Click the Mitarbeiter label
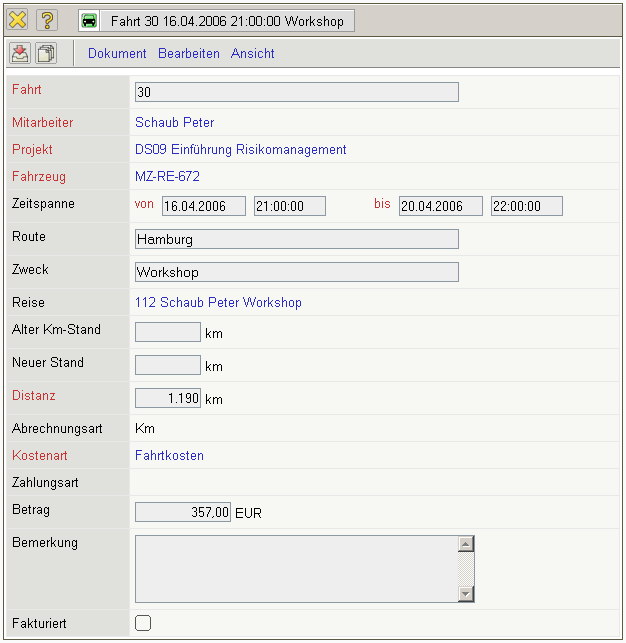The image size is (626, 643). [43, 122]
